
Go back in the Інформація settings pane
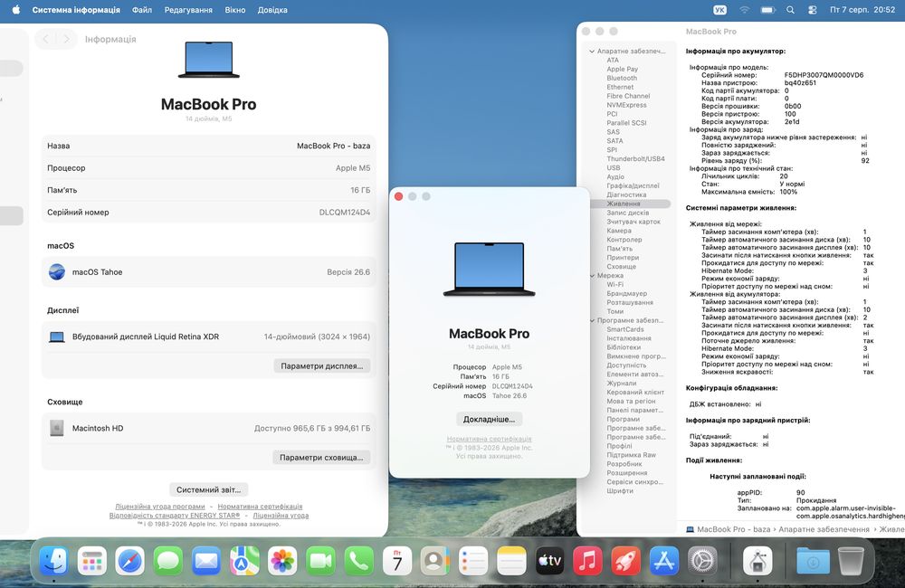[x=45, y=39]
